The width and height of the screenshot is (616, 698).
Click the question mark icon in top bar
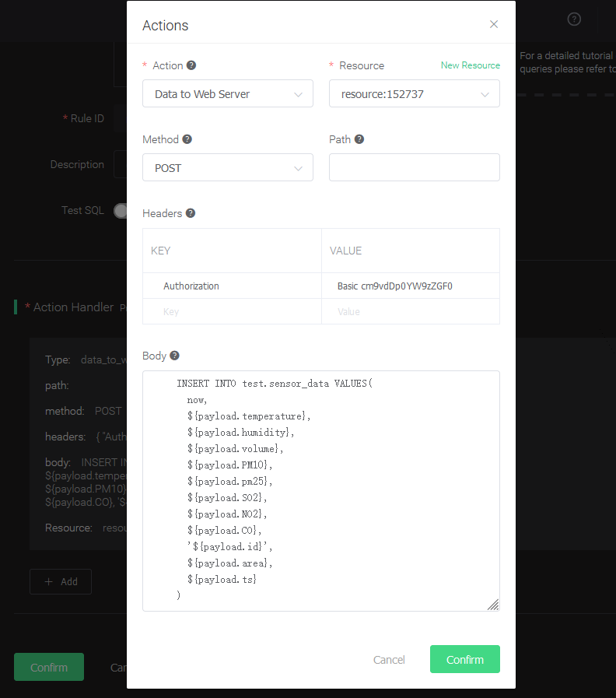574,19
